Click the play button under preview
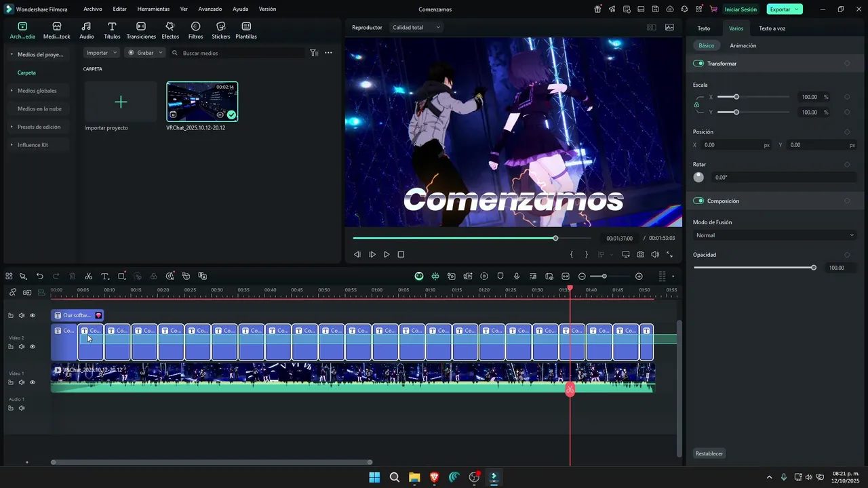 coord(387,254)
